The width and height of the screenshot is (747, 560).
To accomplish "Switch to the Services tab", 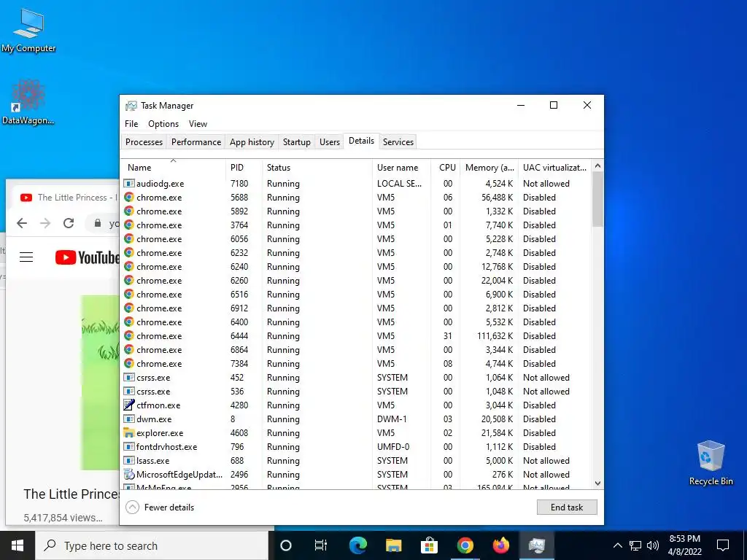I will [398, 142].
